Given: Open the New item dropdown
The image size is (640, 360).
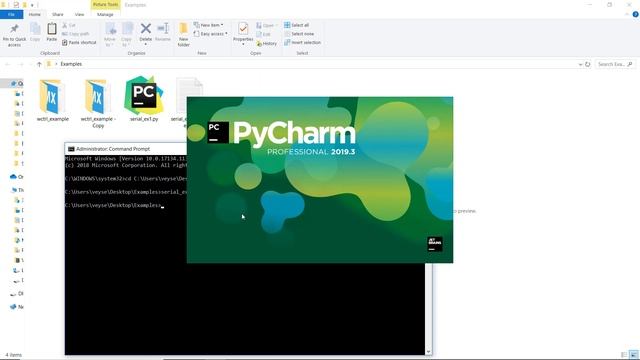Looking at the screenshot, I should pyautogui.click(x=209, y=25).
